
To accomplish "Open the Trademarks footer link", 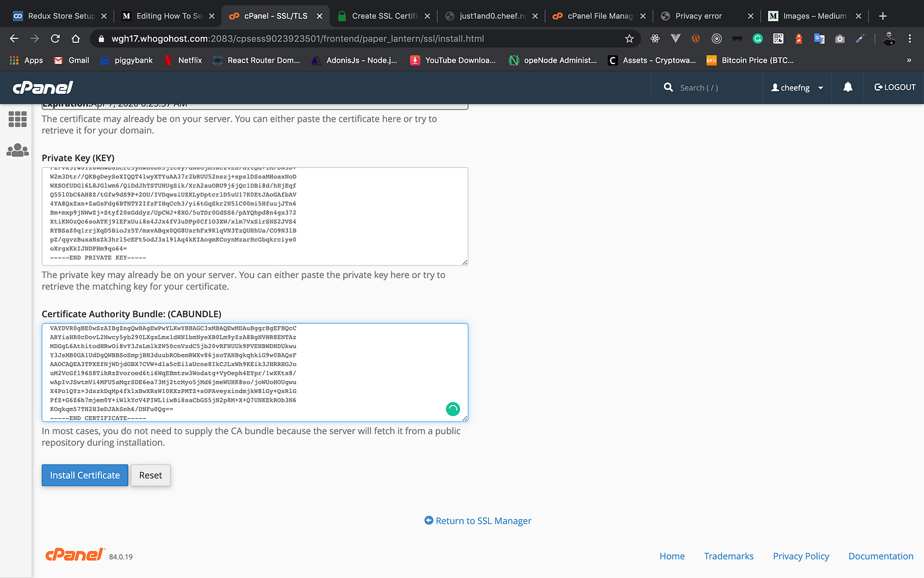I will click(x=729, y=556).
